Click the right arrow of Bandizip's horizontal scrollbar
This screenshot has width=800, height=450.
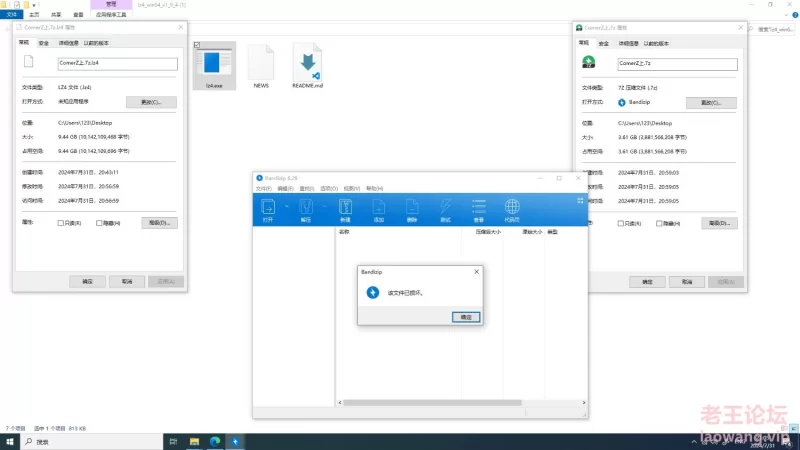584,403
